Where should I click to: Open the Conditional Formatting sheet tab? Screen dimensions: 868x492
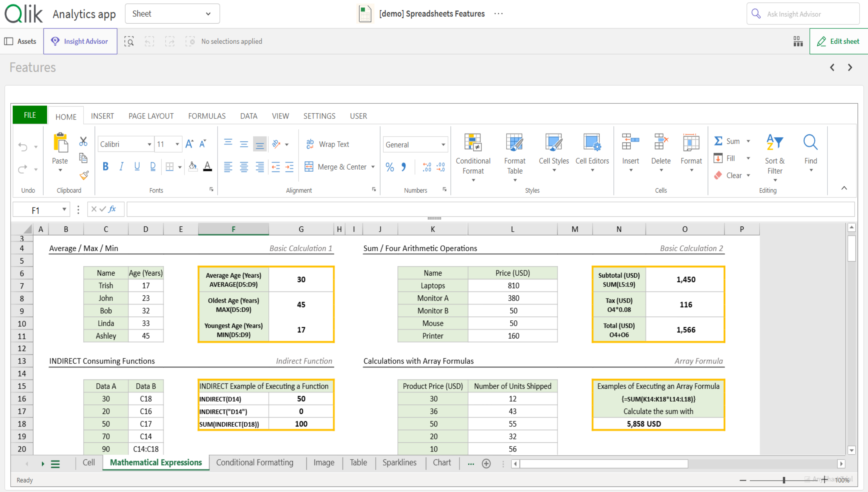(255, 463)
